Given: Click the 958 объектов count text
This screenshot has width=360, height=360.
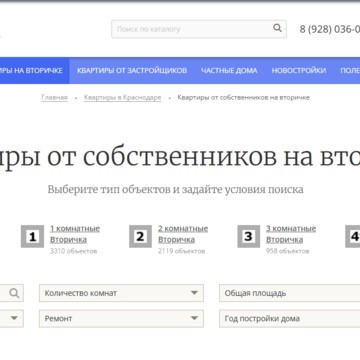Looking at the screenshot, I should click(x=288, y=251).
